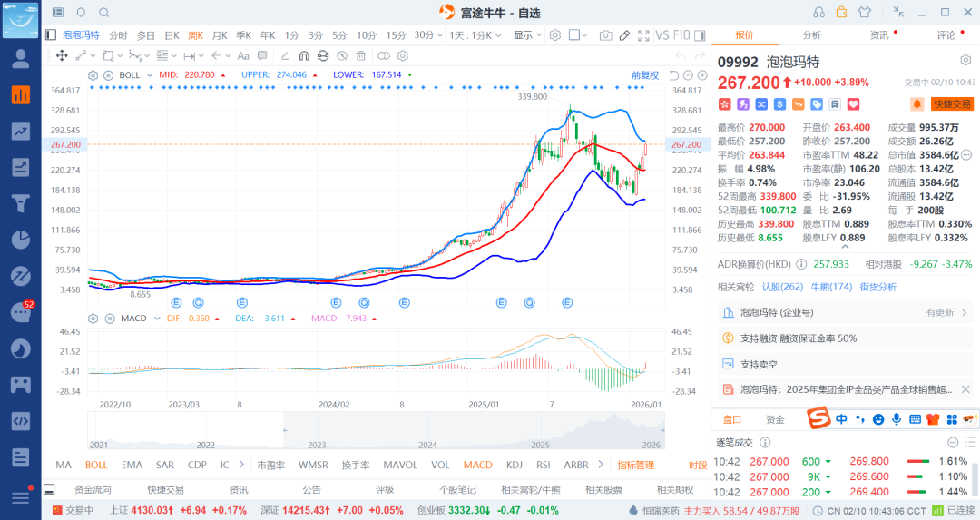This screenshot has width=980, height=520.
Task: Open messages icon with 52 badge
Action: [x=21, y=310]
